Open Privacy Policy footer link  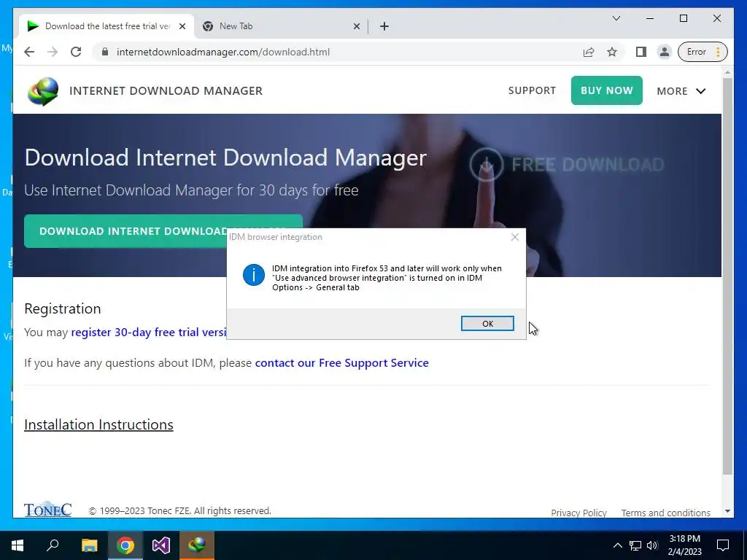coord(578,513)
